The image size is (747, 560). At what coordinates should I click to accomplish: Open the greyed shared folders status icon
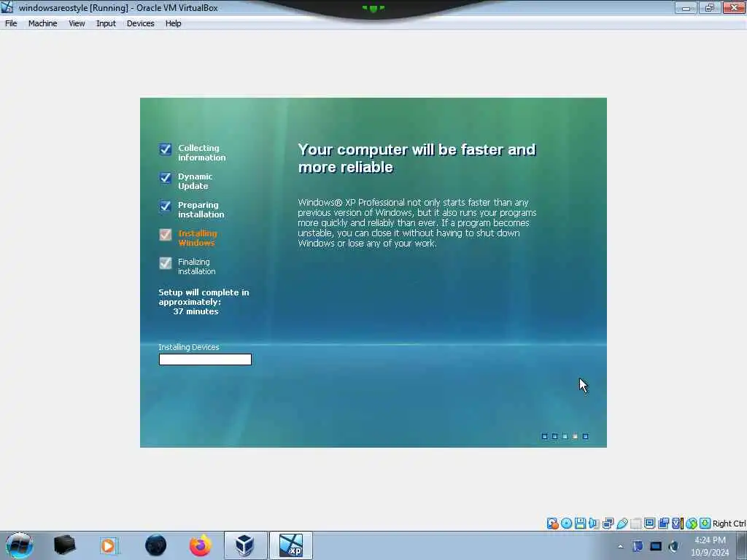[635, 524]
